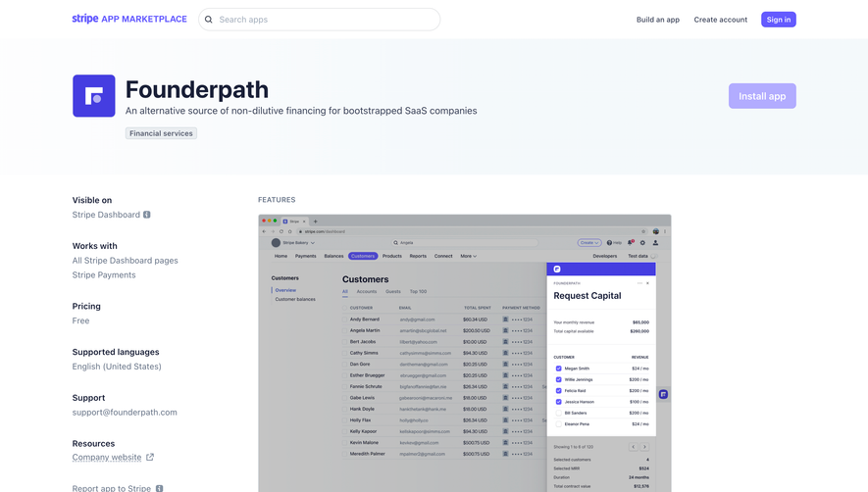Click the info icon beside Stripe Dashboard

click(x=147, y=215)
